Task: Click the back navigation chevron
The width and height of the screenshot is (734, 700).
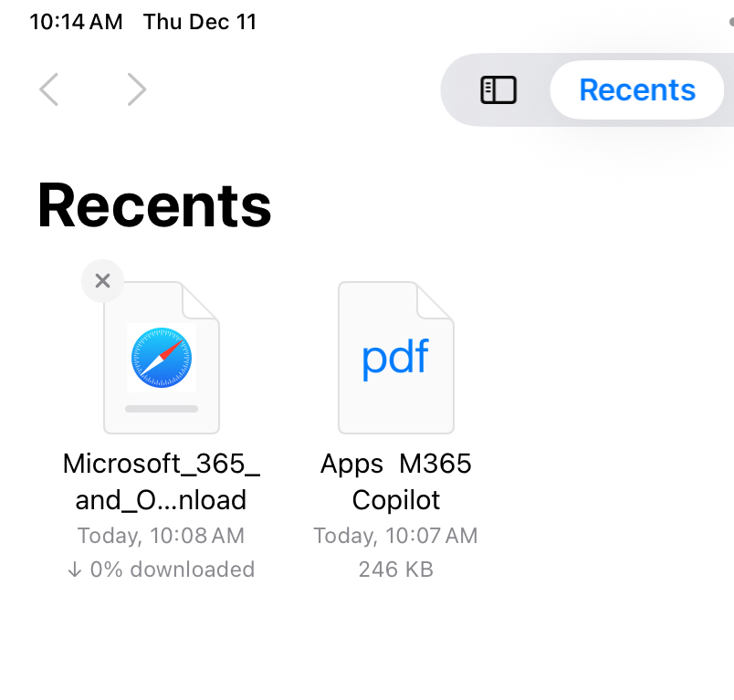Action: click(x=48, y=89)
